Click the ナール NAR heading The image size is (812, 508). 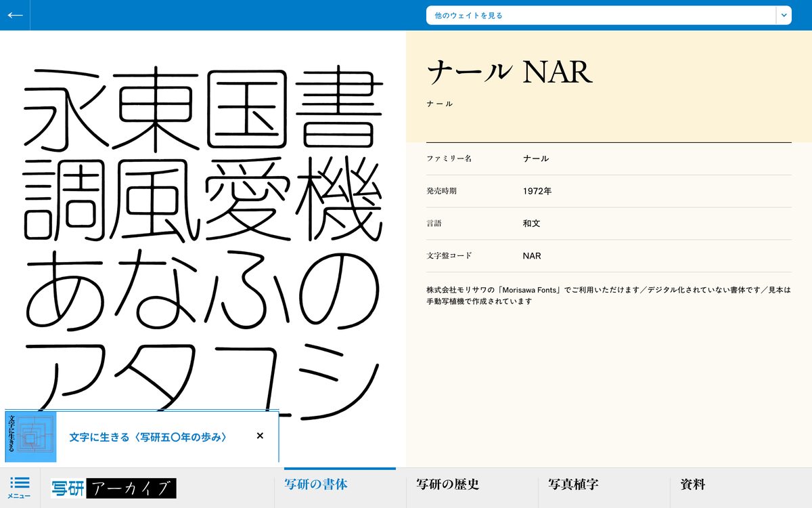[510, 72]
